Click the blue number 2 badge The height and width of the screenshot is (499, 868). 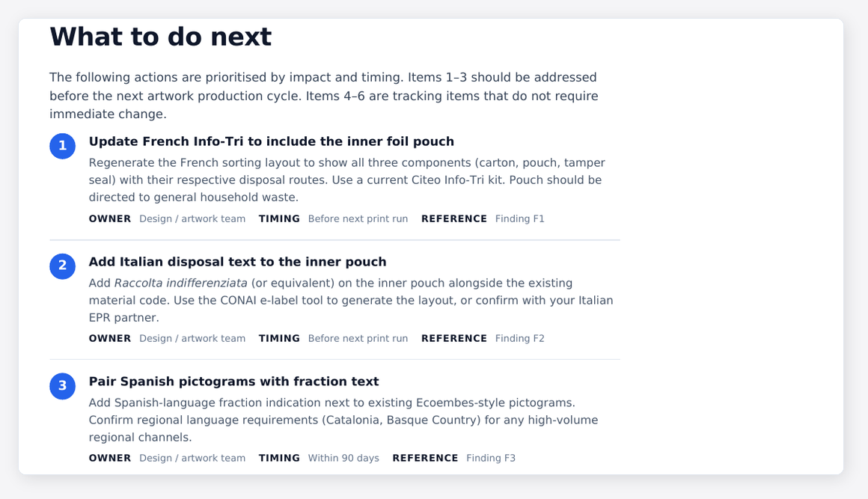(63, 266)
